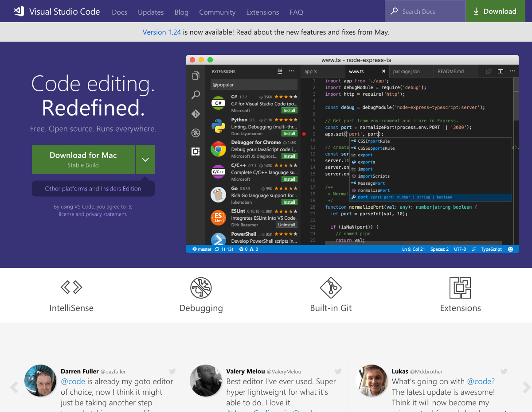532x412 pixels.
Task: Open the Debug icon in activity bar
Action: pos(196,132)
